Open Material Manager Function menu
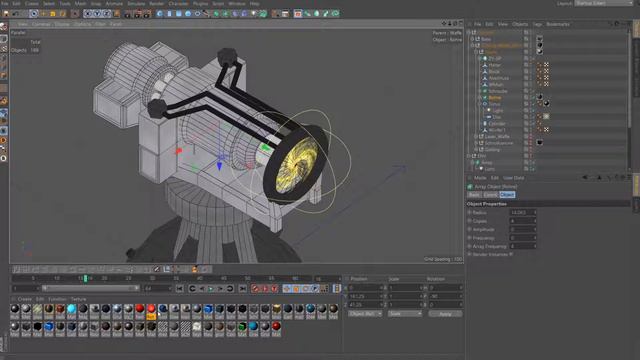 [57, 299]
